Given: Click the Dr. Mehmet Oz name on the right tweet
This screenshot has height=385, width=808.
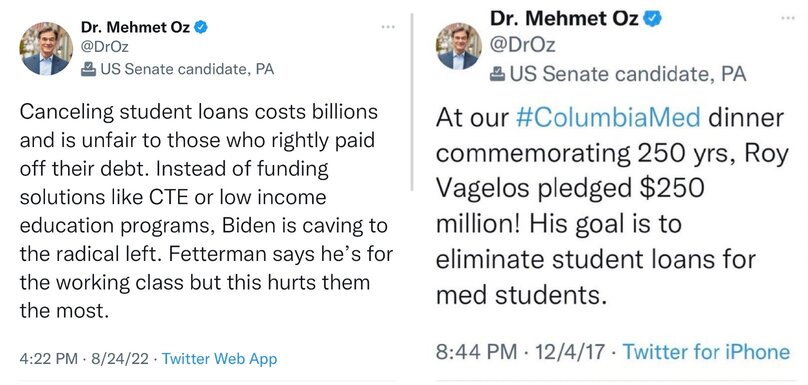Looking at the screenshot, I should pyautogui.click(x=564, y=18).
